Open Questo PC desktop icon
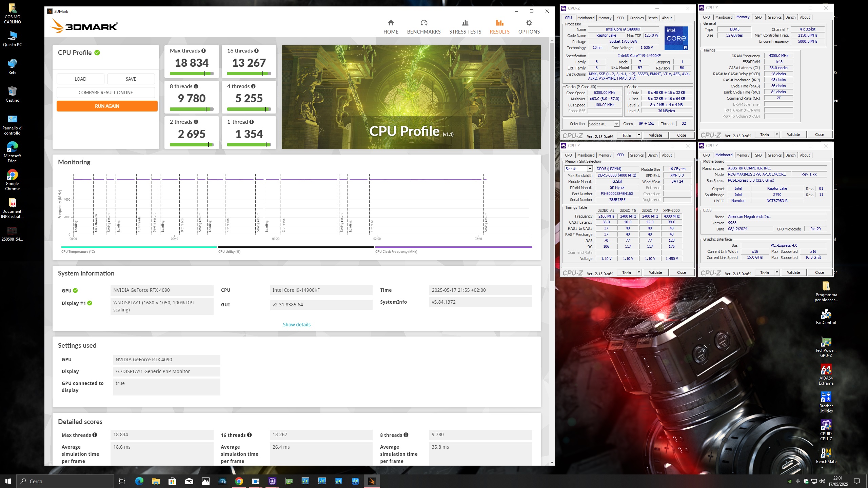Screen dimensions: 868x488 pyautogui.click(x=13, y=39)
